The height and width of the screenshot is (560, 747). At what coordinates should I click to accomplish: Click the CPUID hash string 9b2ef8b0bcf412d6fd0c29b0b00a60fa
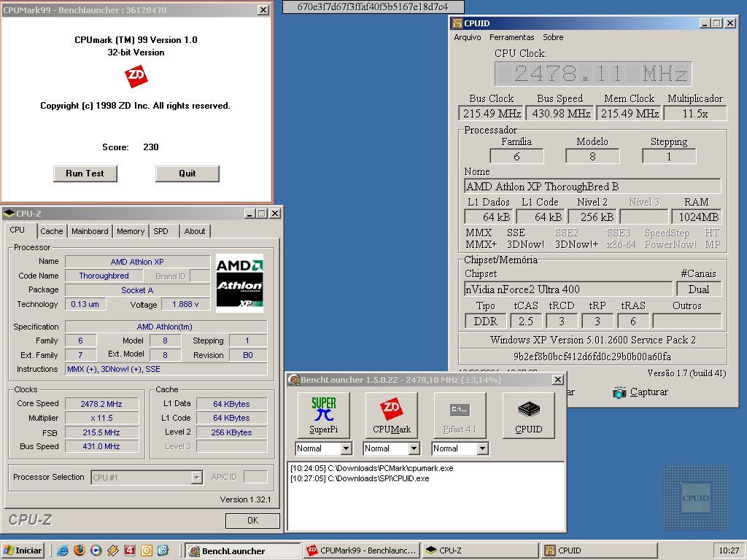592,357
